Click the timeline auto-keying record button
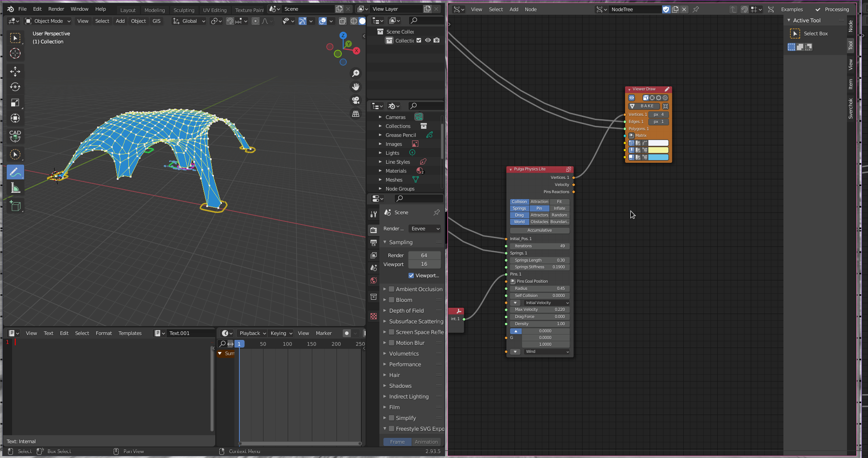The image size is (868, 458). click(347, 333)
